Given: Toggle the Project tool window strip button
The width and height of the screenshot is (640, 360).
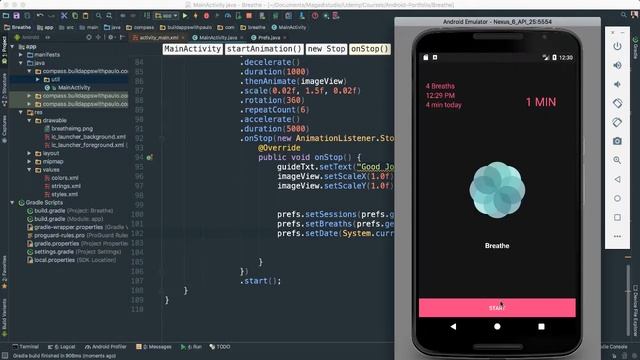Looking at the screenshot, I should point(4,51).
